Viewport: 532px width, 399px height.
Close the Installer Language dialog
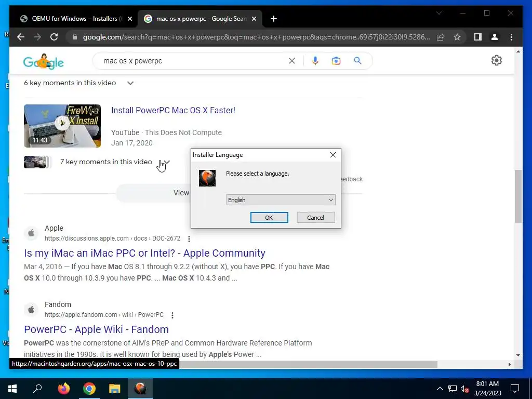tap(333, 155)
